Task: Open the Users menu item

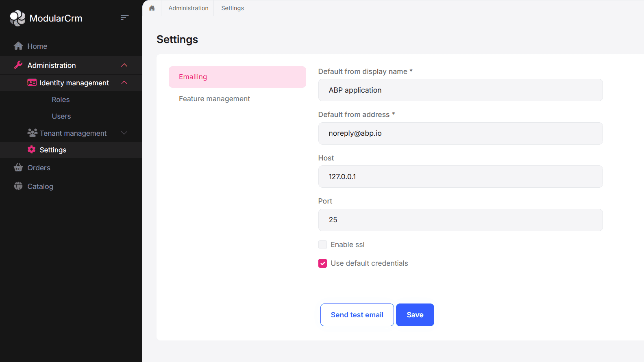Action: click(61, 116)
